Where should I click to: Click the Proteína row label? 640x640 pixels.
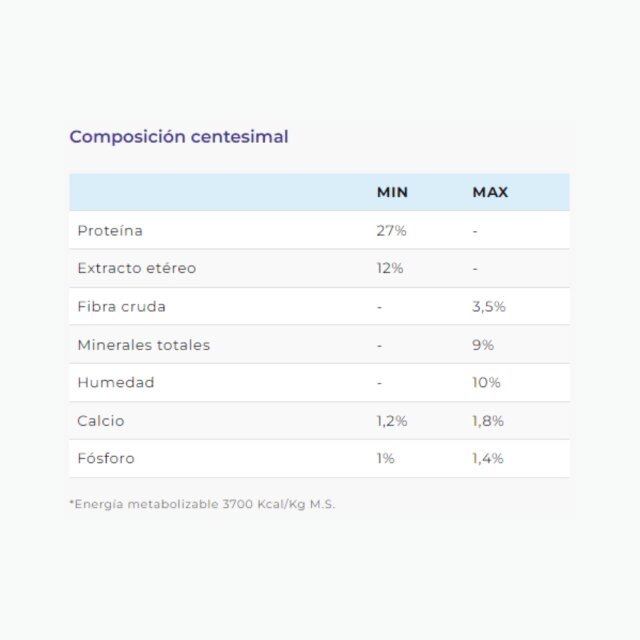(x=110, y=231)
